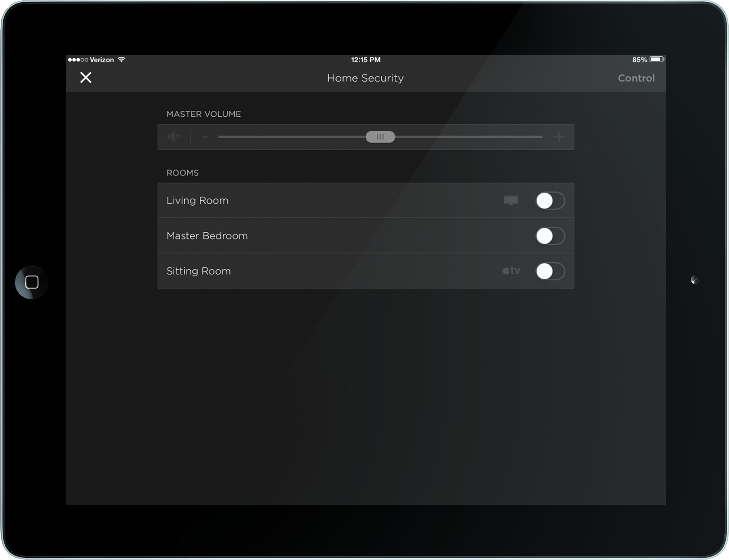Mute the master volume speaker icon
This screenshot has height=560, width=729.
click(174, 137)
